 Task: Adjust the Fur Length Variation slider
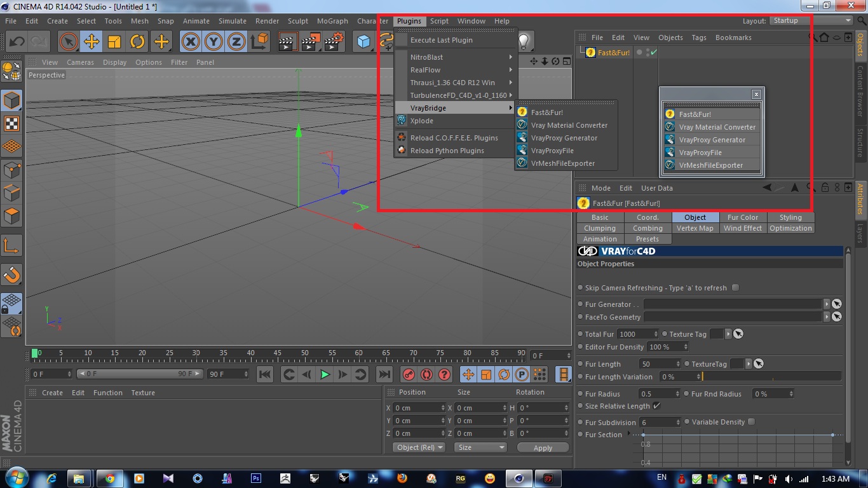(771, 377)
